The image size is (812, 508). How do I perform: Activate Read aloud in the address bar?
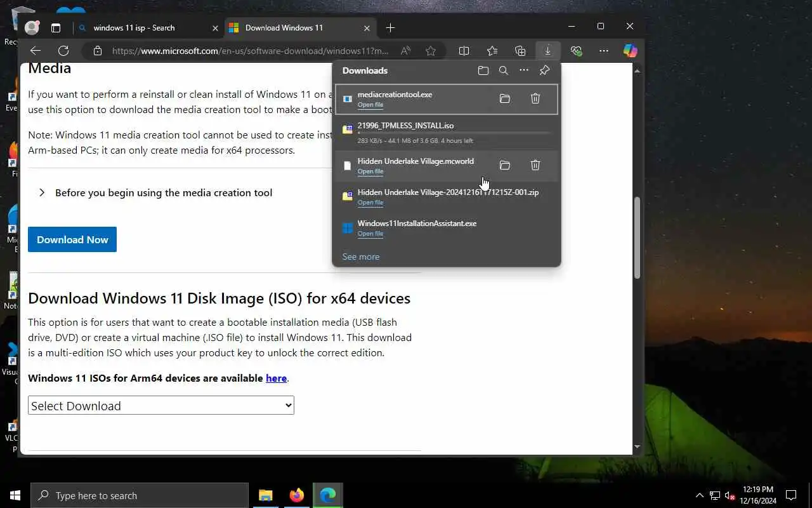(405, 51)
